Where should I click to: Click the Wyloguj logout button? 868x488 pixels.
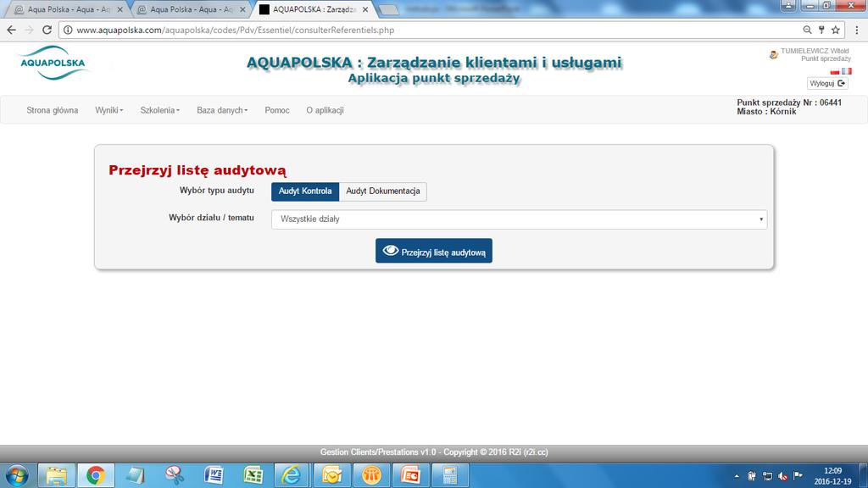(x=827, y=84)
